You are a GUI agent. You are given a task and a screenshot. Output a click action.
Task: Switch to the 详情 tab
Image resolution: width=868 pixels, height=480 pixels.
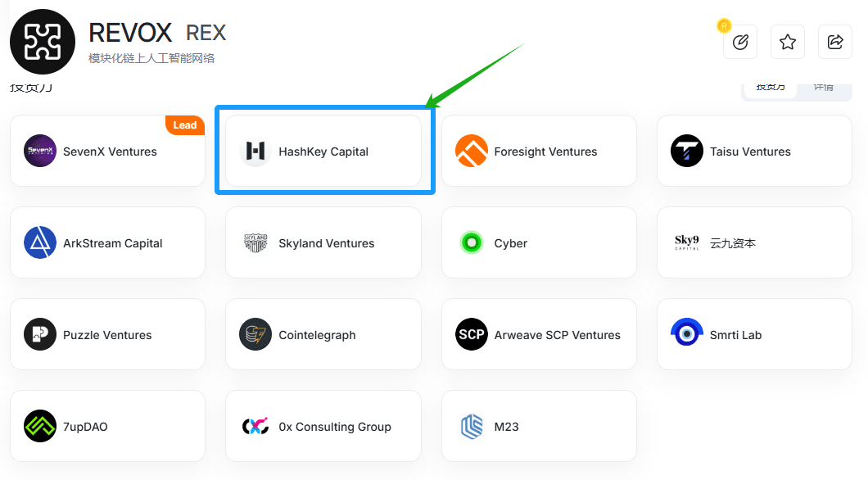(x=823, y=87)
